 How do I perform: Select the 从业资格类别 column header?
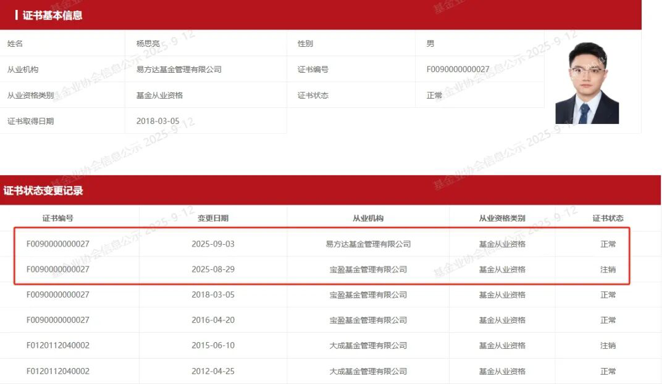point(502,218)
